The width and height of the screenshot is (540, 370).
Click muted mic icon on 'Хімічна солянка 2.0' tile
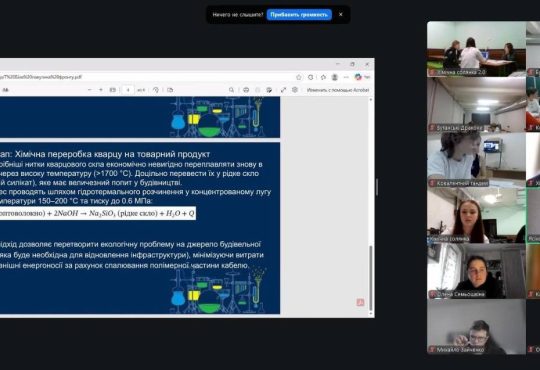pyautogui.click(x=432, y=72)
